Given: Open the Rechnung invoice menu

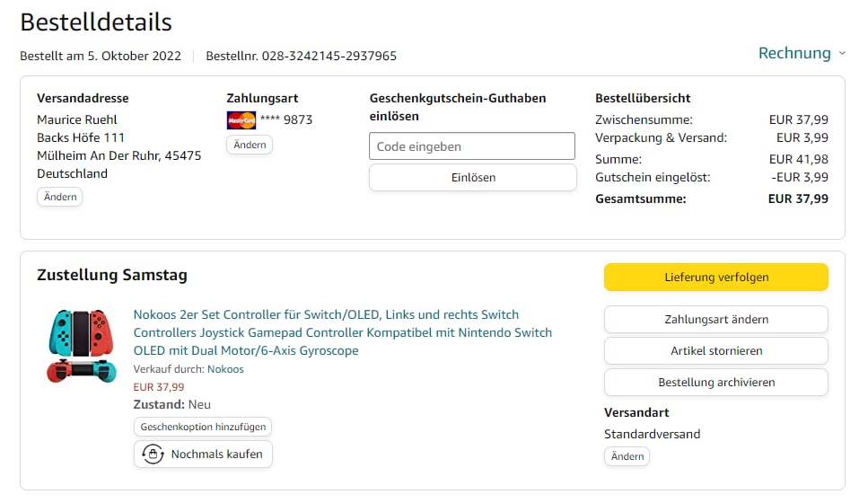Looking at the screenshot, I should 794,53.
